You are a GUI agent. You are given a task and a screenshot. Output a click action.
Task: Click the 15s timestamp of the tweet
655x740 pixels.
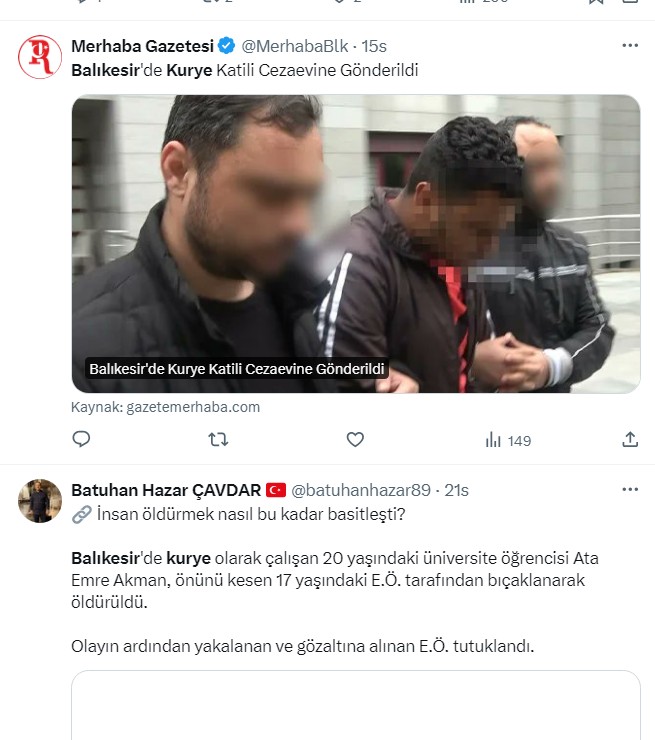[x=374, y=46]
